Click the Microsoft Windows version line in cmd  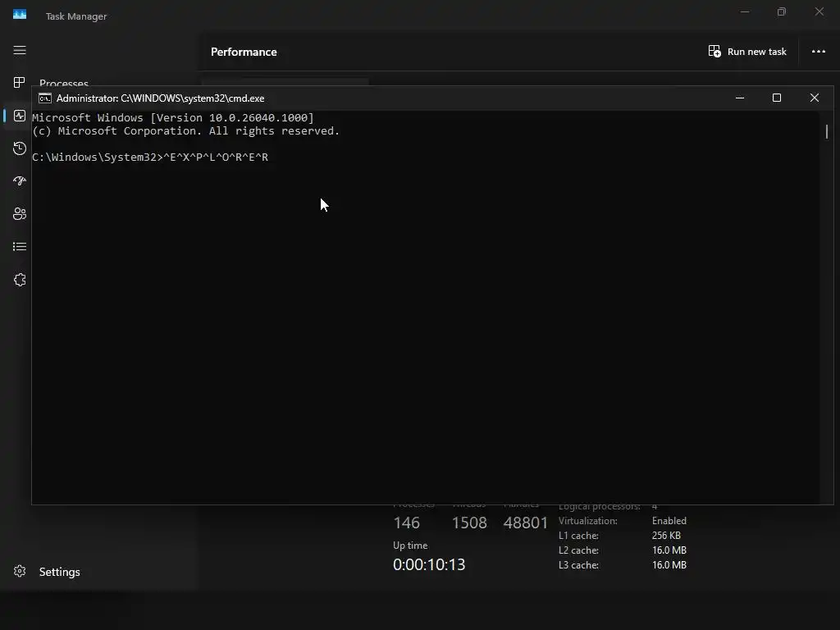click(173, 117)
